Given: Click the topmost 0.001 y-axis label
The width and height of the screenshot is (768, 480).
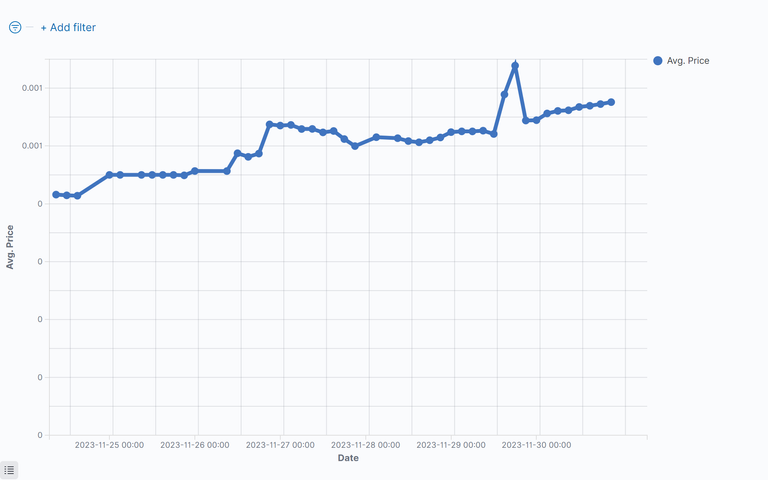Looking at the screenshot, I should tap(32, 88).
